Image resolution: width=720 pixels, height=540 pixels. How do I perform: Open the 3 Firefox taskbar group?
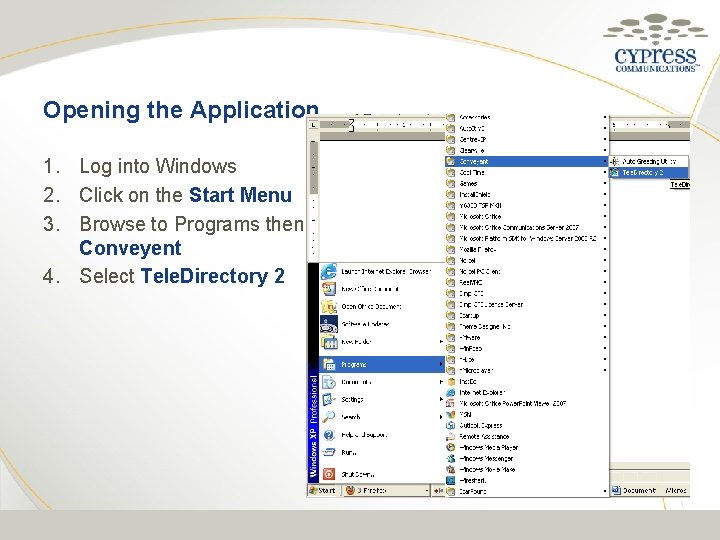tap(387, 490)
